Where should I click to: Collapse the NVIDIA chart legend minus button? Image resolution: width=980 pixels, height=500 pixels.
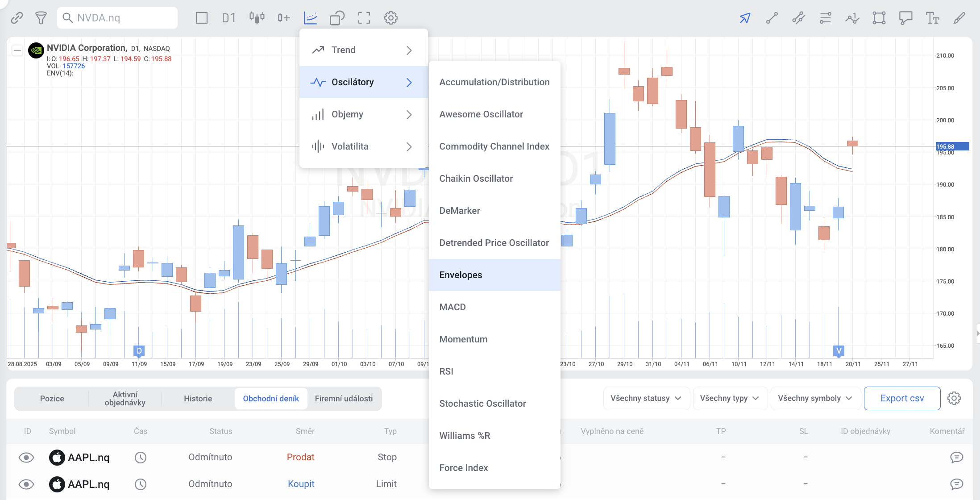pos(17,50)
